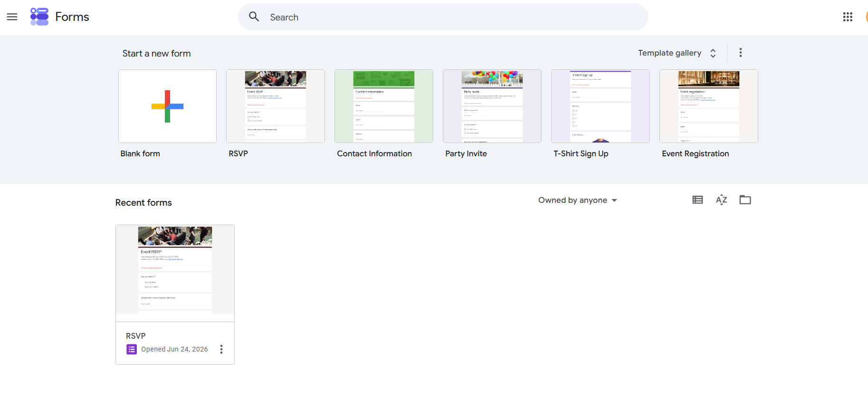Open the Party Invite template thumbnail
The height and width of the screenshot is (399, 868).
tap(492, 106)
